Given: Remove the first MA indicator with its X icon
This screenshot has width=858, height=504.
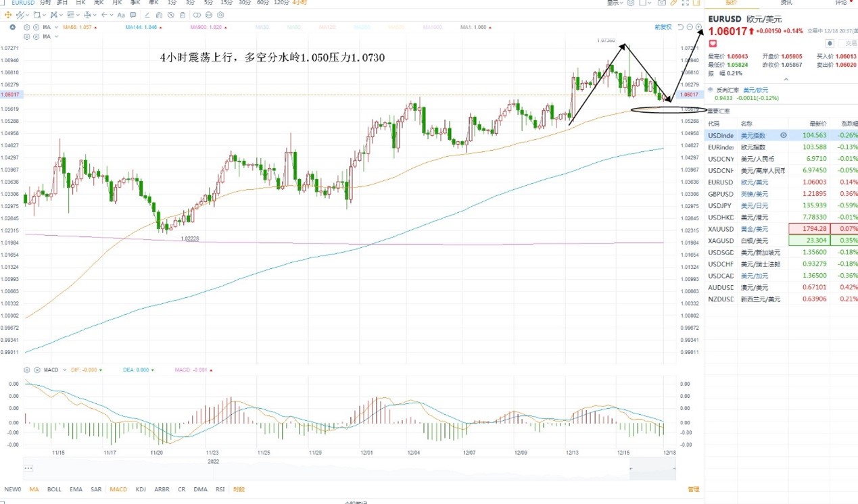Looking at the screenshot, I should click(x=36, y=27).
